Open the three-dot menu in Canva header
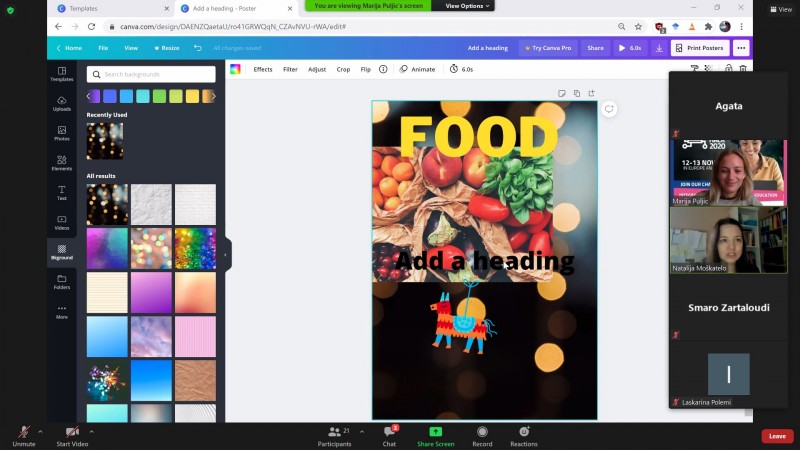This screenshot has width=800, height=450. [741, 48]
